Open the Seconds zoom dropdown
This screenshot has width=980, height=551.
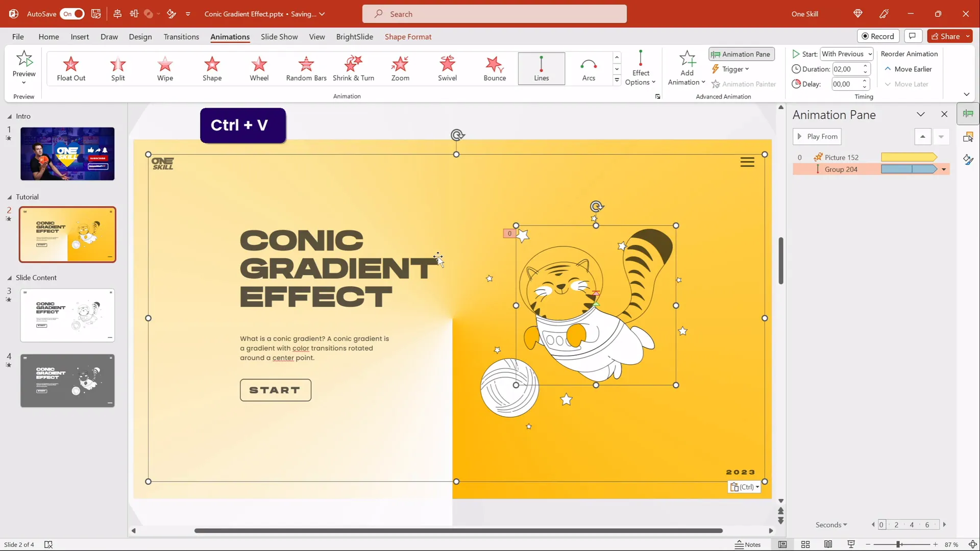831,524
